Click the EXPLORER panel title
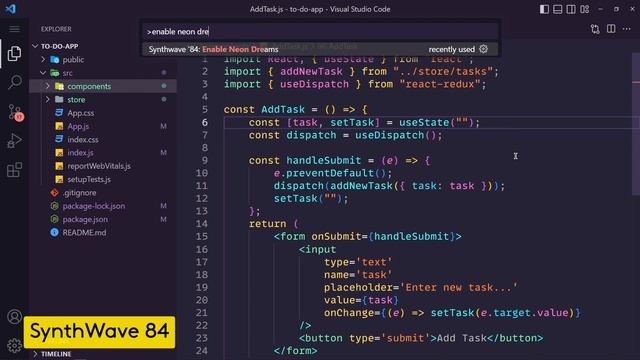The width and height of the screenshot is (640, 360). click(x=56, y=29)
